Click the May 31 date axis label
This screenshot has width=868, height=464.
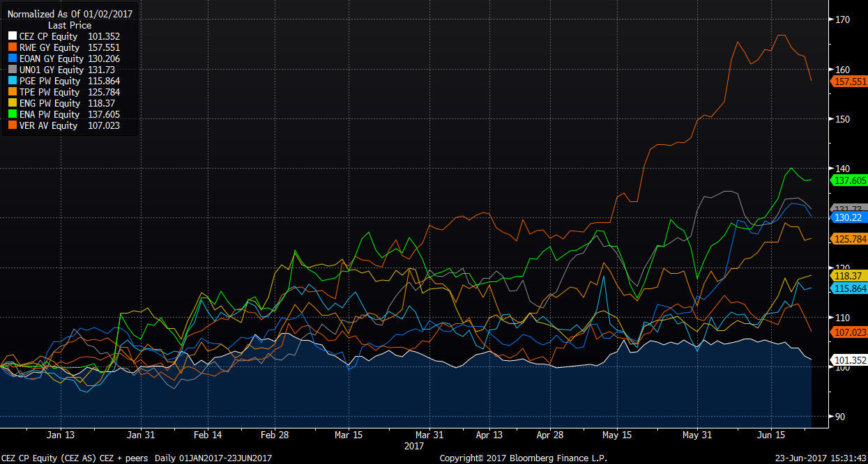click(697, 435)
